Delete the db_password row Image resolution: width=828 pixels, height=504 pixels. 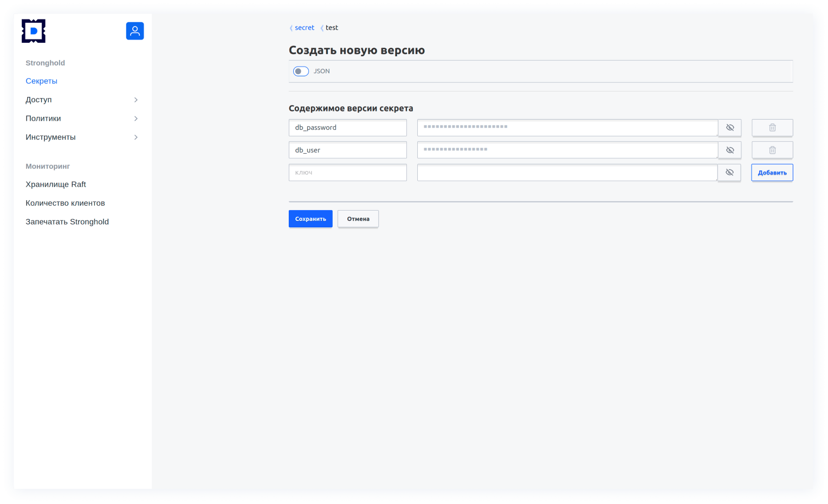coord(772,128)
